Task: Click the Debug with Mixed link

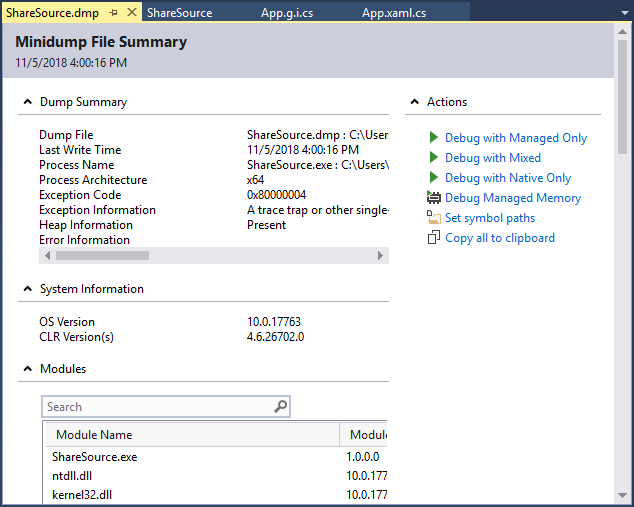Action: [x=493, y=158]
